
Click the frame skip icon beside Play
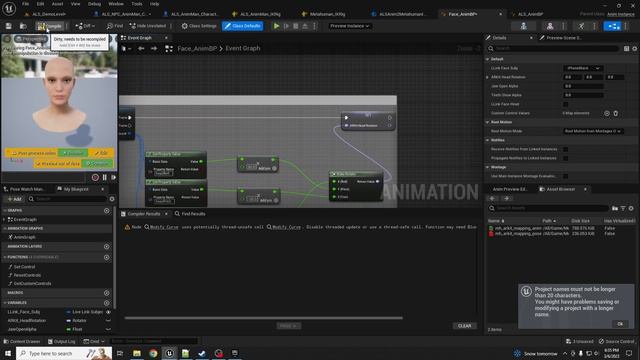tap(287, 26)
